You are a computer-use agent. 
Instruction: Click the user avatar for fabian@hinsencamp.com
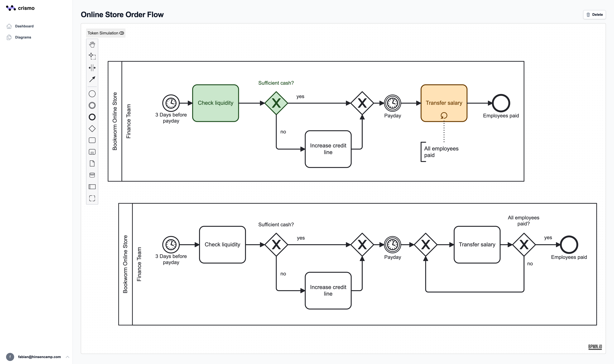10,357
